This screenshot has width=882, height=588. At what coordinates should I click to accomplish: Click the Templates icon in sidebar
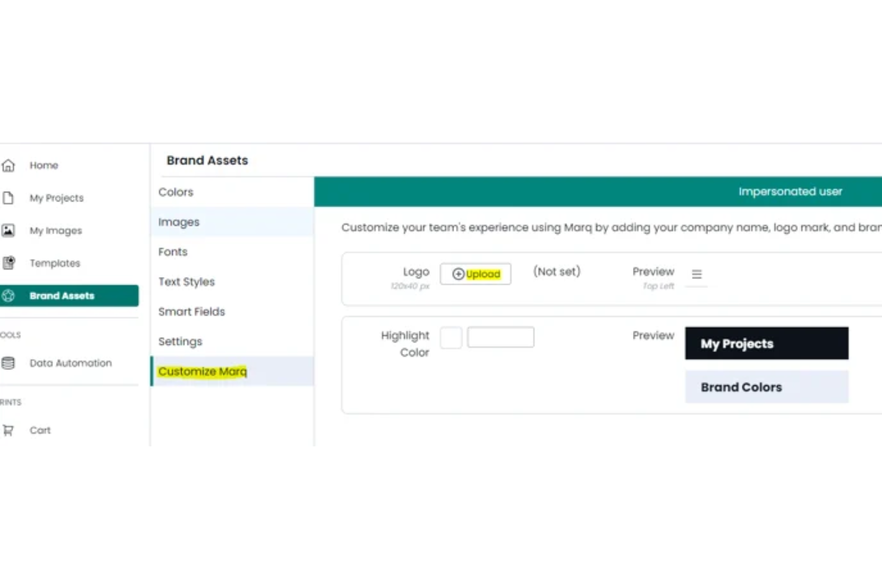(x=8, y=263)
